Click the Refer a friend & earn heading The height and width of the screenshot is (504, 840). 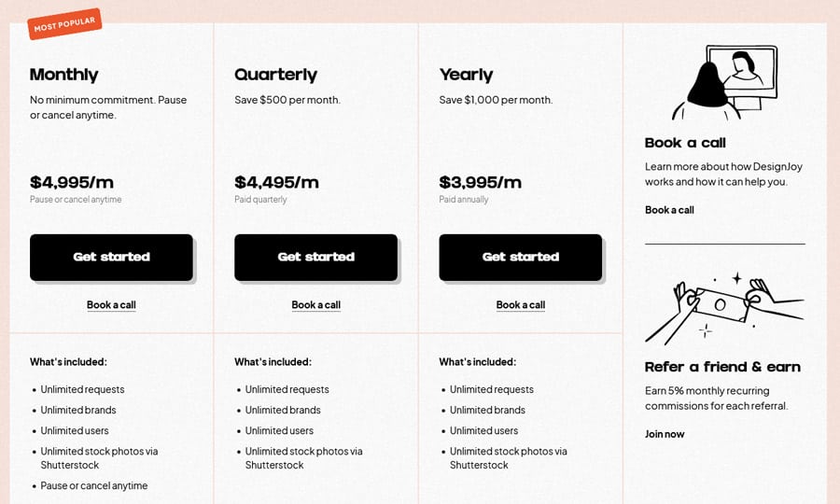pos(722,367)
